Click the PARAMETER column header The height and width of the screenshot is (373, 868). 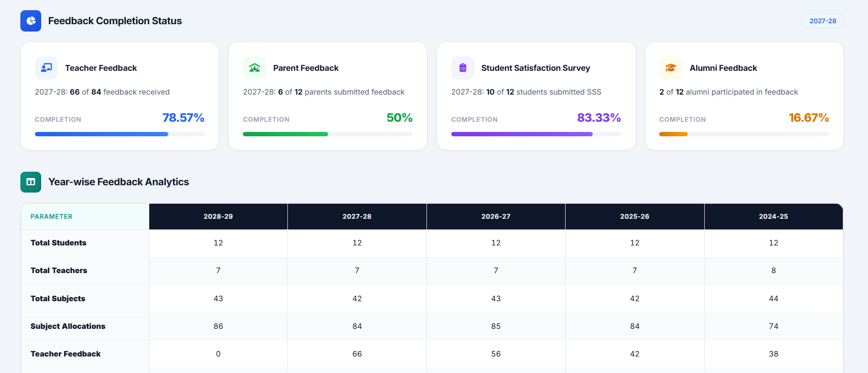click(x=85, y=216)
